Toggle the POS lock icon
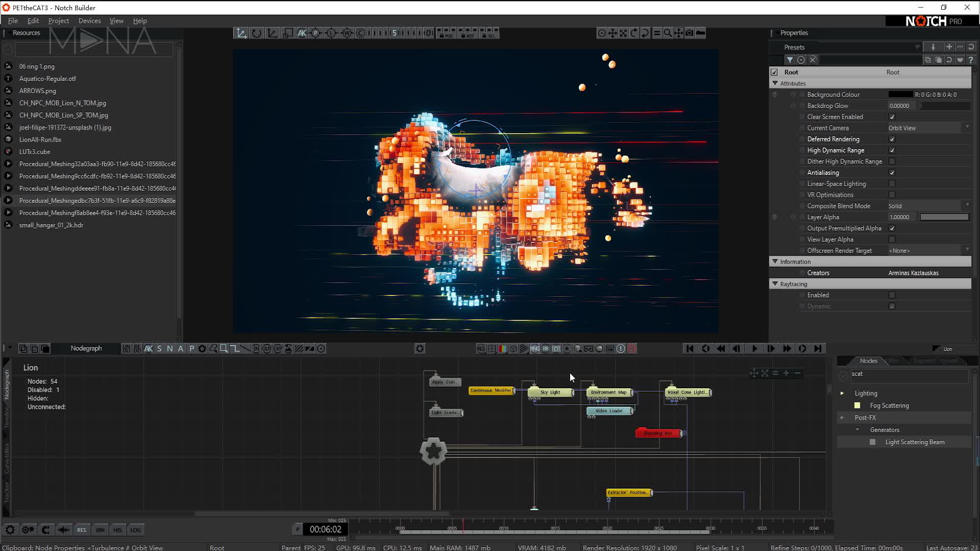Screen dimensions: 980x551 click(447, 33)
